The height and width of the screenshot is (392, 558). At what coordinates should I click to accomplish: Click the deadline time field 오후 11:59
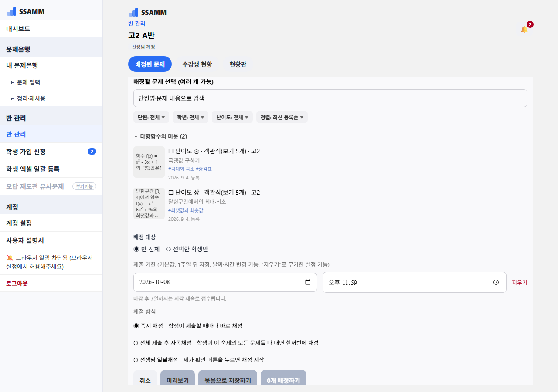415,282
